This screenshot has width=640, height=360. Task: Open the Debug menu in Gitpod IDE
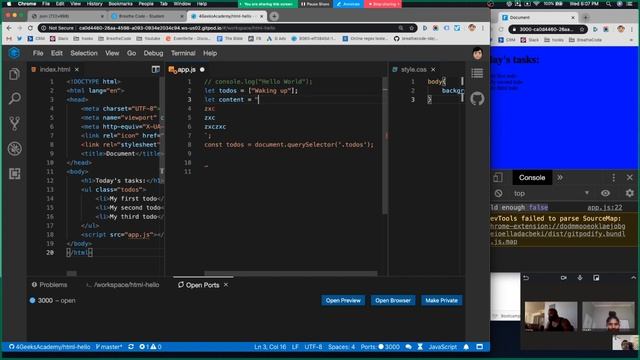pyautogui.click(x=153, y=53)
